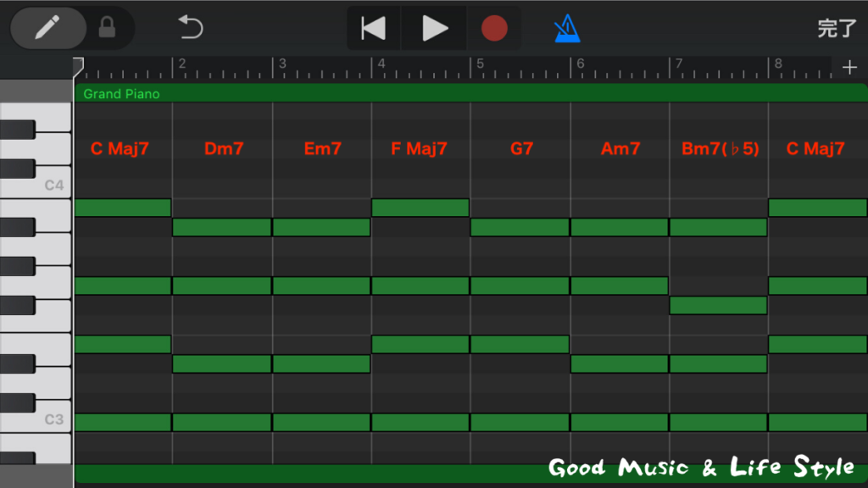Select middle note in Em7 bar

321,286
